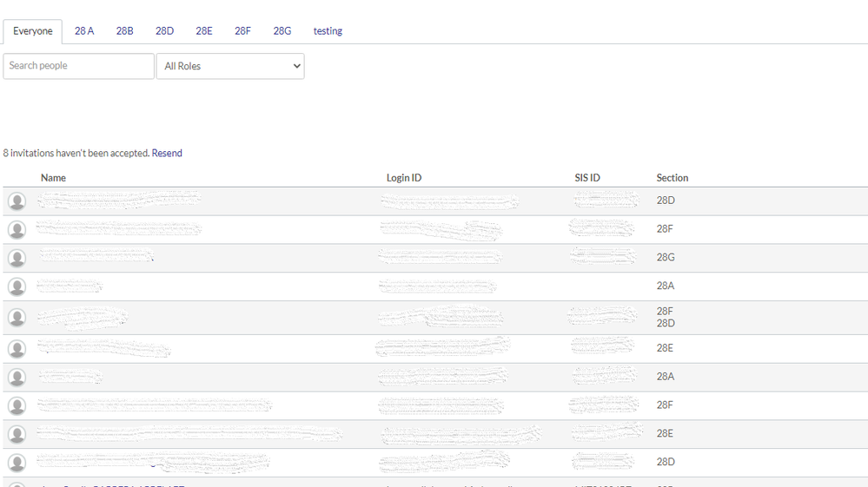The width and height of the screenshot is (868, 487).
Task: Click avatar icon in the 28G row
Action: click(x=17, y=258)
